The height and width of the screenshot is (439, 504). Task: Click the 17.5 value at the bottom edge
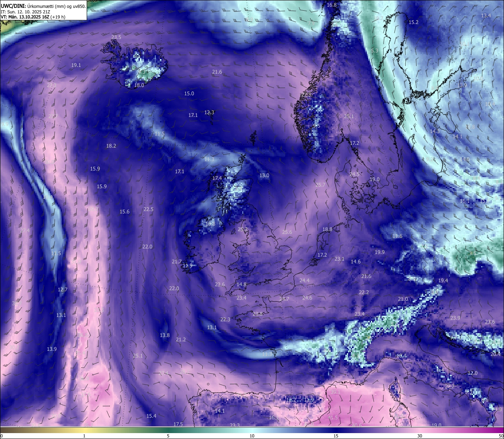point(178,424)
